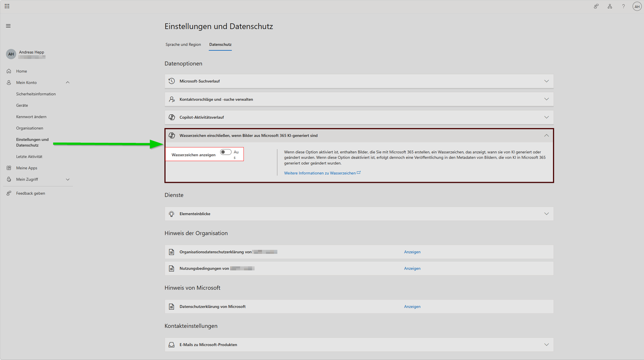Click the person icon next to Mein Konto

point(9,83)
